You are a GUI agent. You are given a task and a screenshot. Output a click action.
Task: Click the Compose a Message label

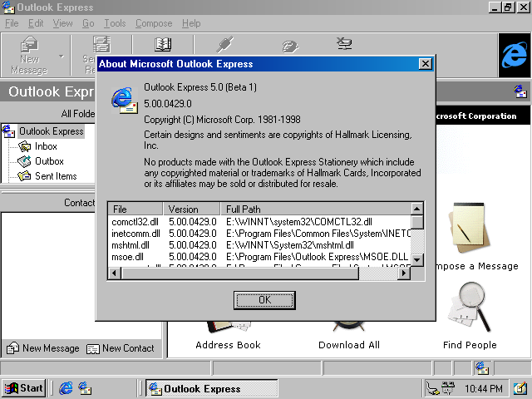(478, 266)
